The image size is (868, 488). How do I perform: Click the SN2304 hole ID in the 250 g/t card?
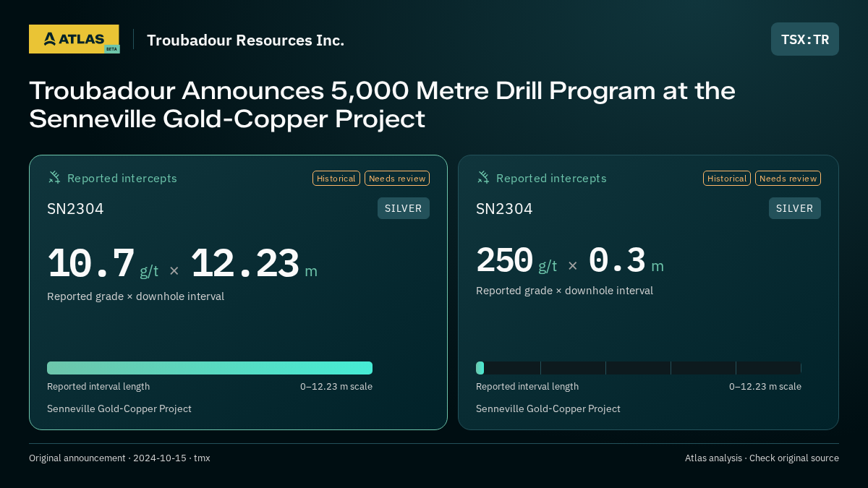coord(504,209)
